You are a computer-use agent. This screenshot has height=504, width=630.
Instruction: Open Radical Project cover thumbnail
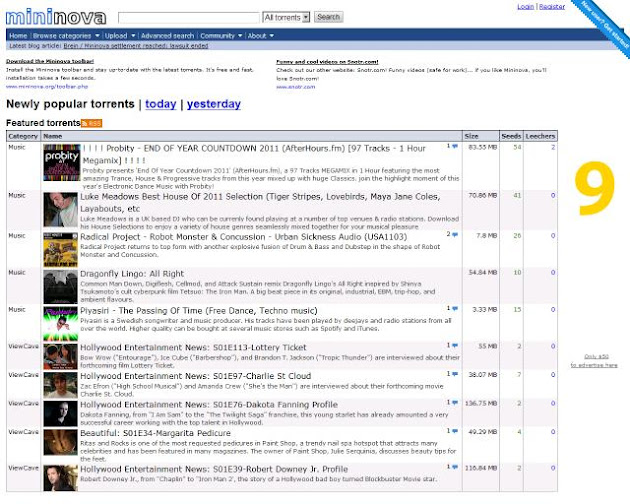(x=60, y=250)
